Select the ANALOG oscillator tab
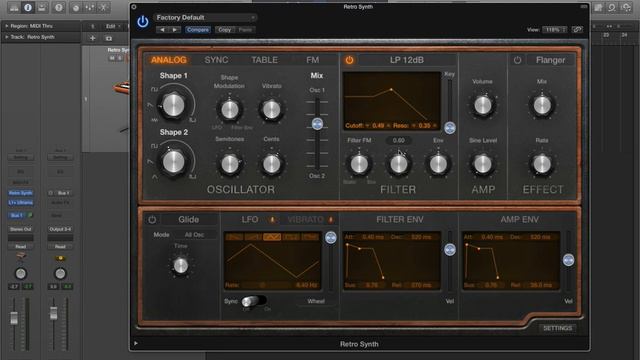The width and height of the screenshot is (640, 360). tap(169, 60)
